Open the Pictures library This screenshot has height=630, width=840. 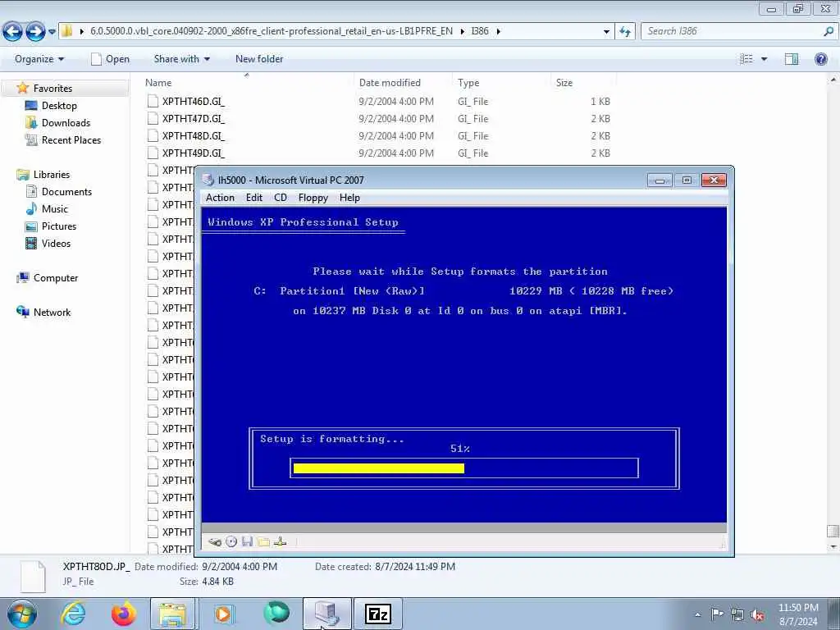point(59,226)
